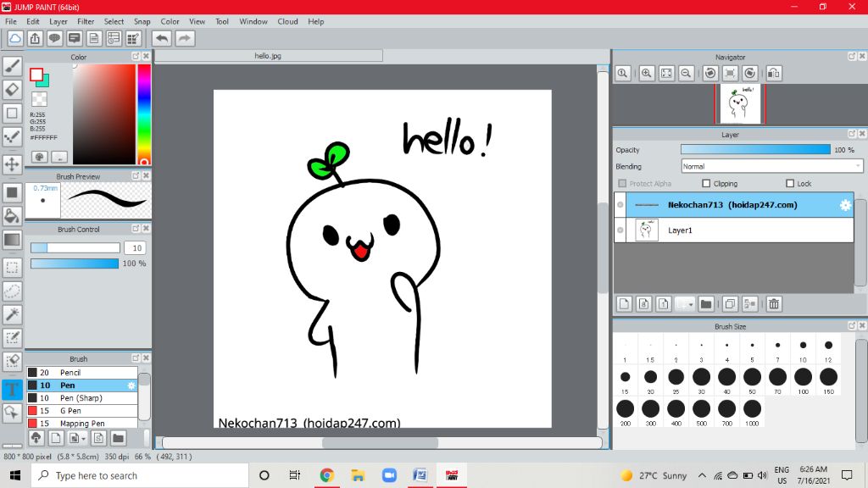Undock the Navigator panel

coord(852,57)
